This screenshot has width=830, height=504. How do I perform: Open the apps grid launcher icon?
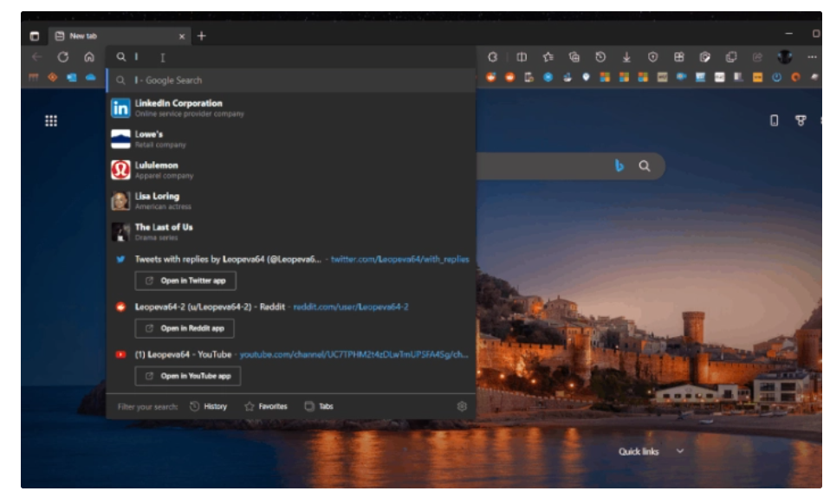click(51, 121)
